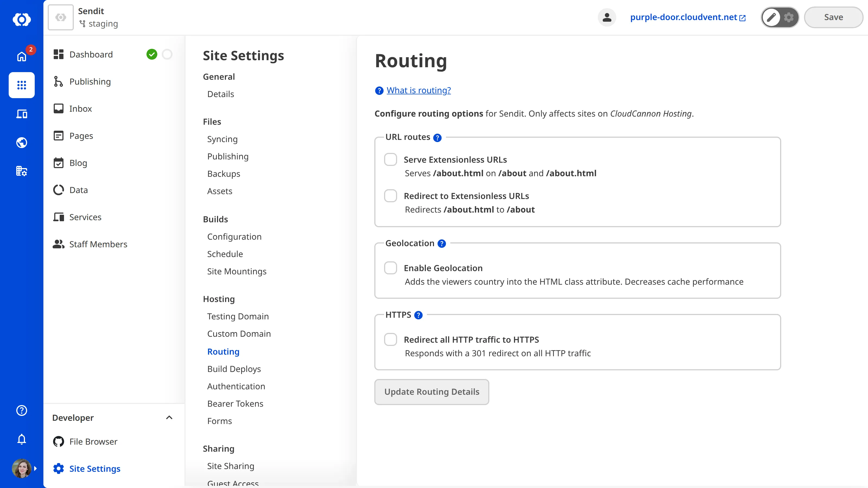Open the What is routing? link
The image size is (868, 488).
point(419,90)
